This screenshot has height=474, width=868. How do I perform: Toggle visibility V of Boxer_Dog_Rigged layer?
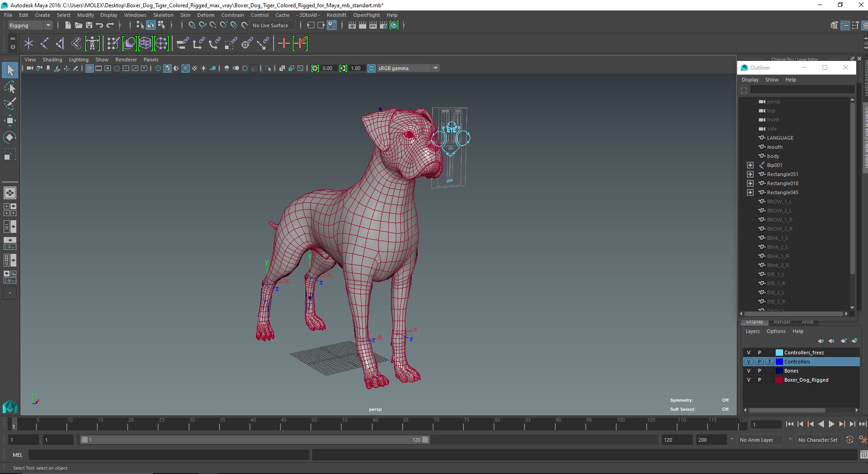[x=748, y=380]
